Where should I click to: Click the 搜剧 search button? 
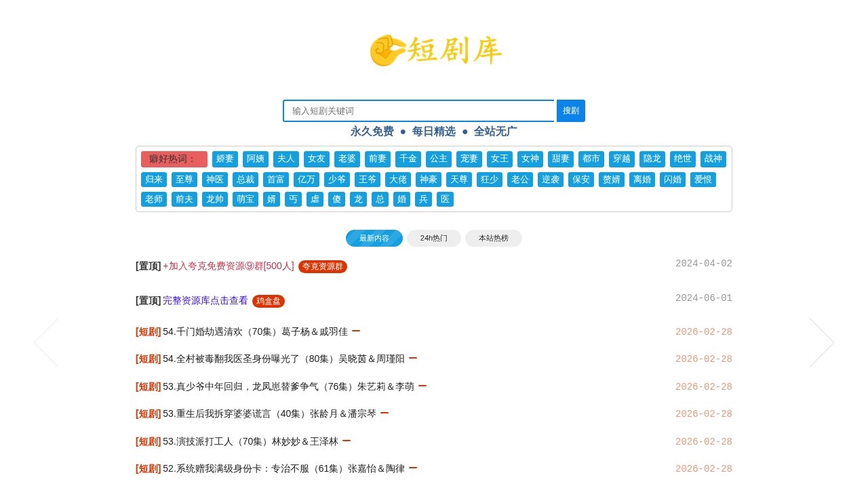[x=570, y=110]
